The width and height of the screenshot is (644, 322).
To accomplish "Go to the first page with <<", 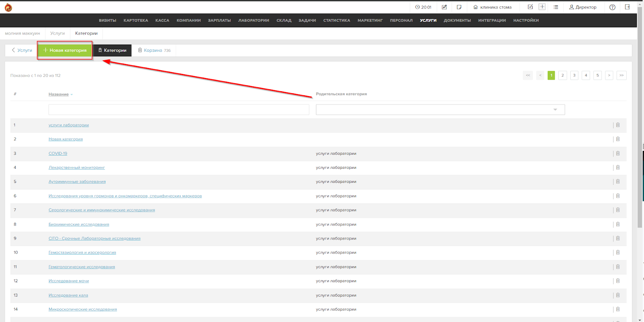I will pos(528,75).
